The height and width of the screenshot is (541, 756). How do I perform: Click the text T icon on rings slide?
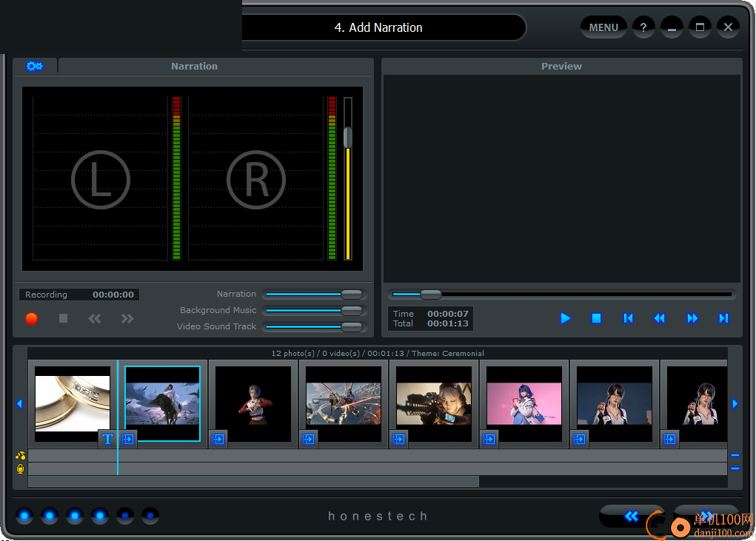[107, 439]
